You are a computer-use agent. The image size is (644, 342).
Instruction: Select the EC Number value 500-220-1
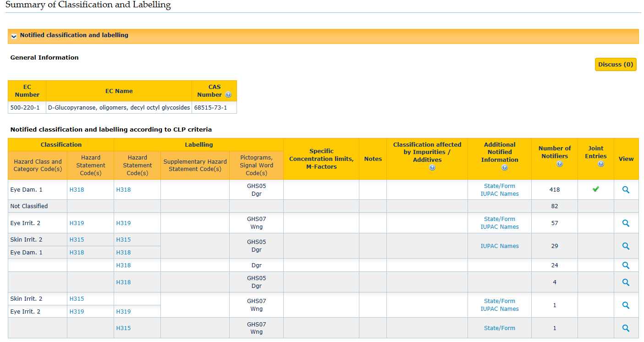[x=25, y=108]
